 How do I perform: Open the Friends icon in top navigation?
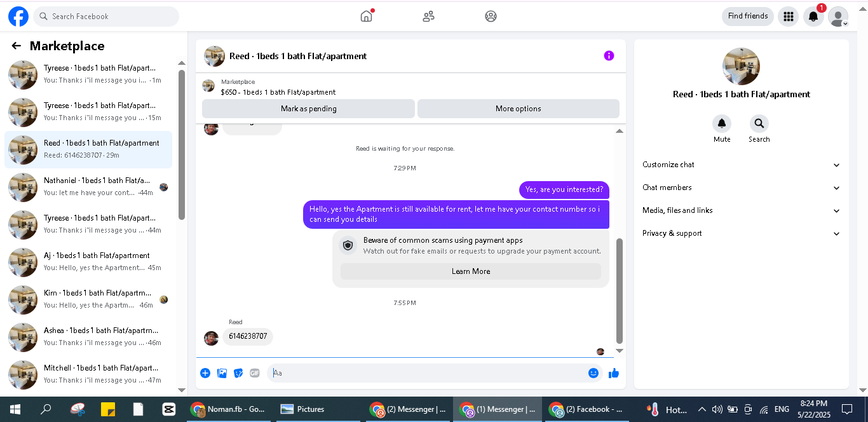[x=428, y=17]
